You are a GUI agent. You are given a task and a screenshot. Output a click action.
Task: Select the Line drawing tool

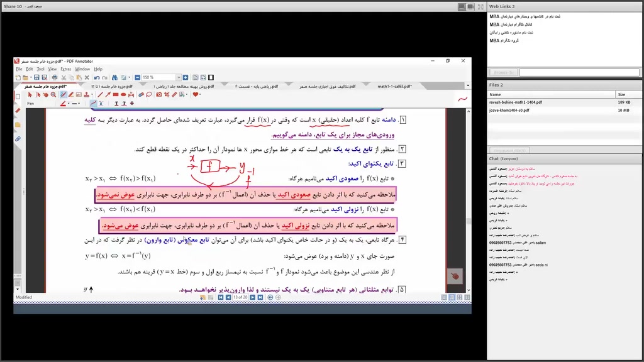[100, 94]
